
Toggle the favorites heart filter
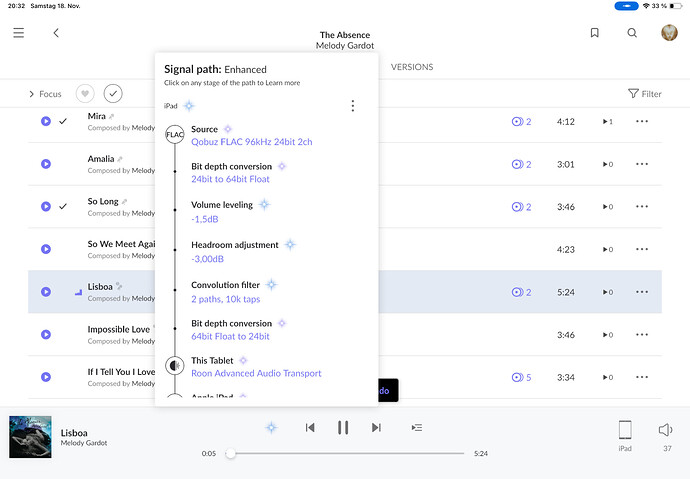click(x=85, y=93)
